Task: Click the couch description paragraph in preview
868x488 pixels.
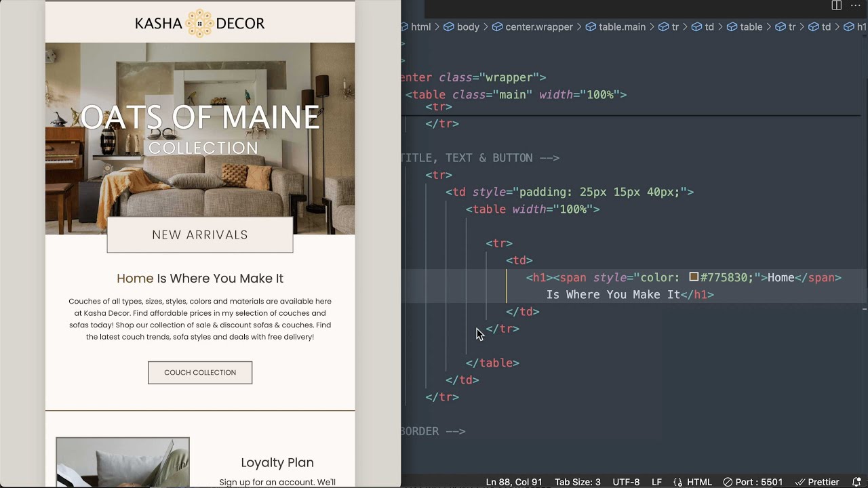Action: pos(200,319)
